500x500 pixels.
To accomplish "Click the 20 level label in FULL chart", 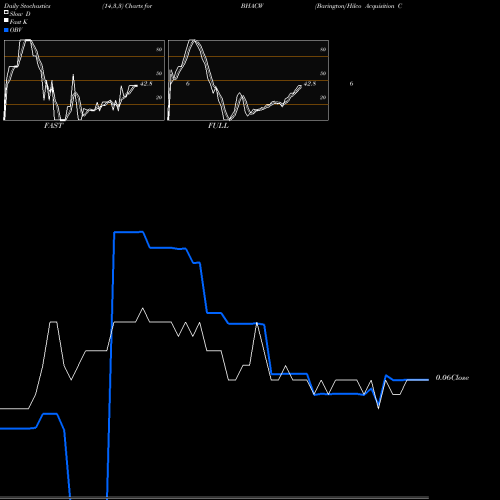I will 323,97.
